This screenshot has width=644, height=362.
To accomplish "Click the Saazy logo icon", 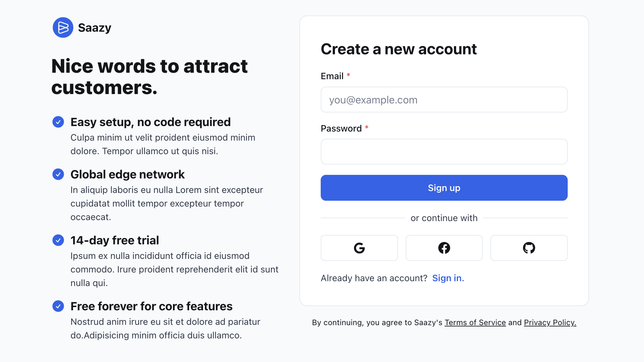I will point(63,27).
